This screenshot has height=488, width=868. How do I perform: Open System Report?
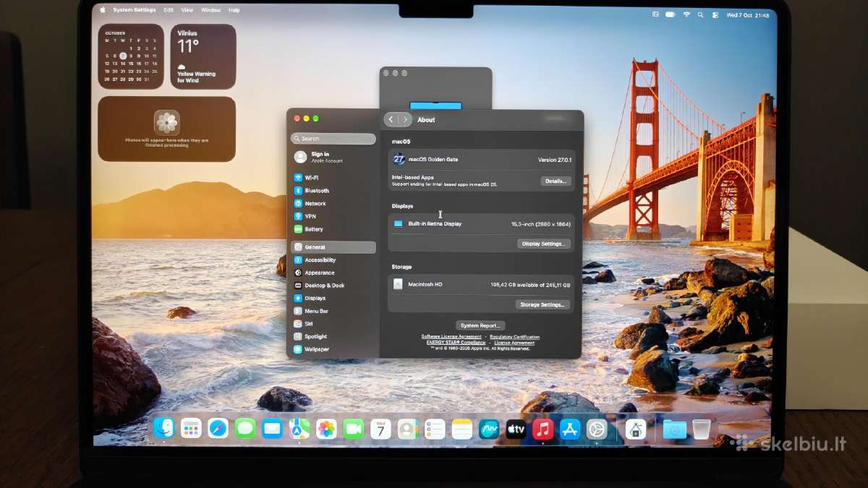point(480,325)
